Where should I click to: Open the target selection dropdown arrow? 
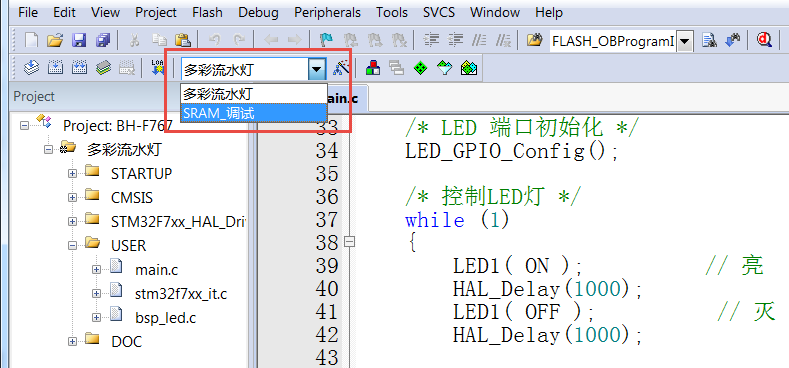[x=317, y=68]
